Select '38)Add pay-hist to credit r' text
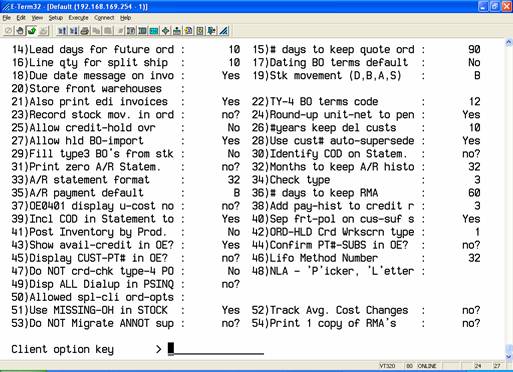The width and height of the screenshot is (513, 372). tap(333, 205)
